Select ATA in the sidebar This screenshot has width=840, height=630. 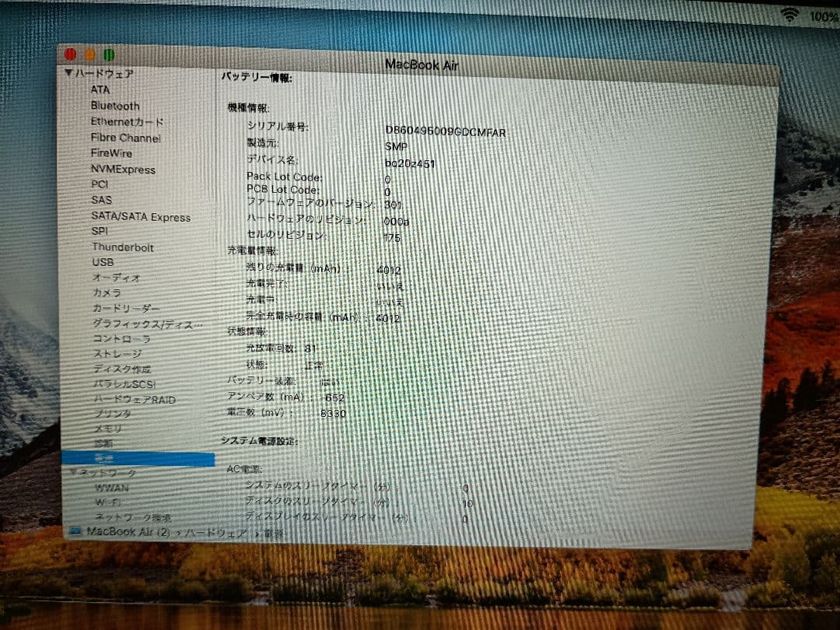[x=100, y=89]
